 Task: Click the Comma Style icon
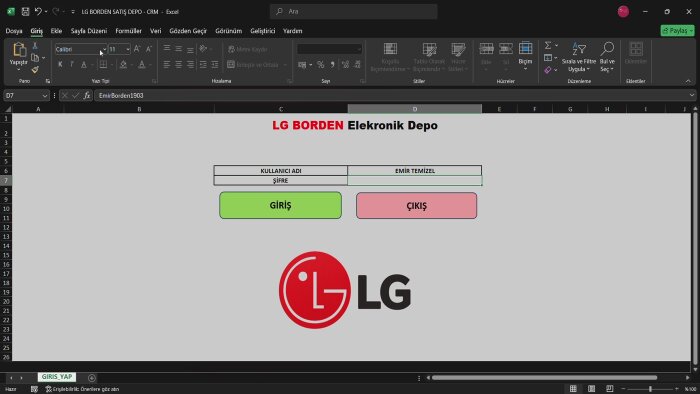[x=333, y=65]
